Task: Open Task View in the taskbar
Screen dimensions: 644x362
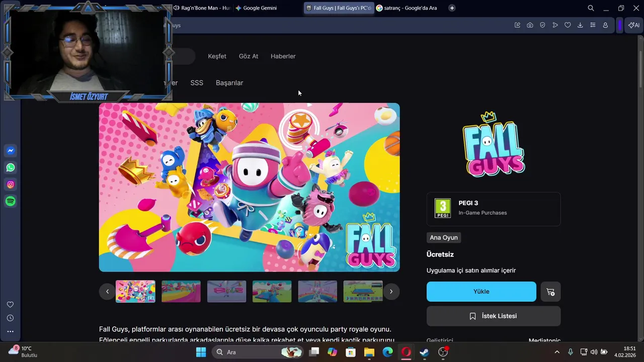Action: [314, 352]
